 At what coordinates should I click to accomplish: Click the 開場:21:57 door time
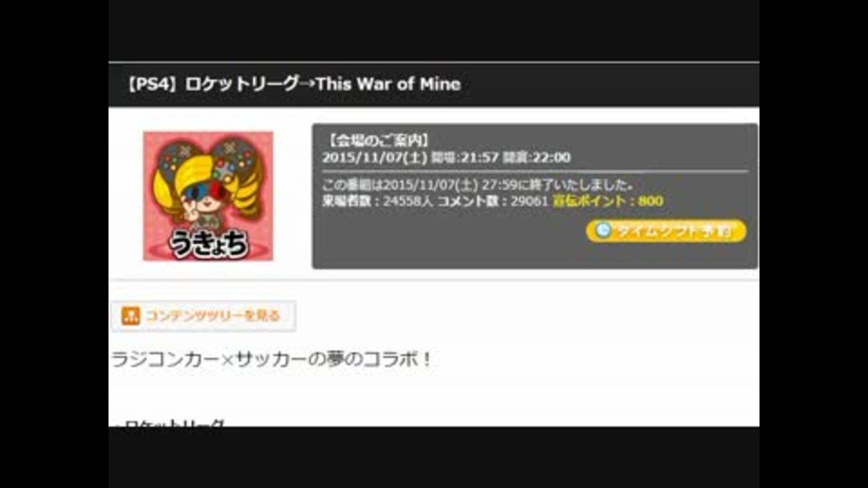465,157
